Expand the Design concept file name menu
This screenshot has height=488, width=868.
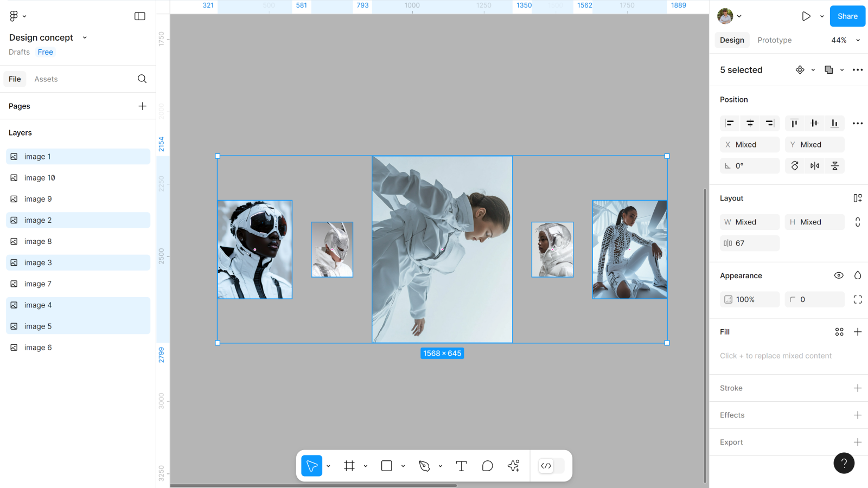click(85, 37)
